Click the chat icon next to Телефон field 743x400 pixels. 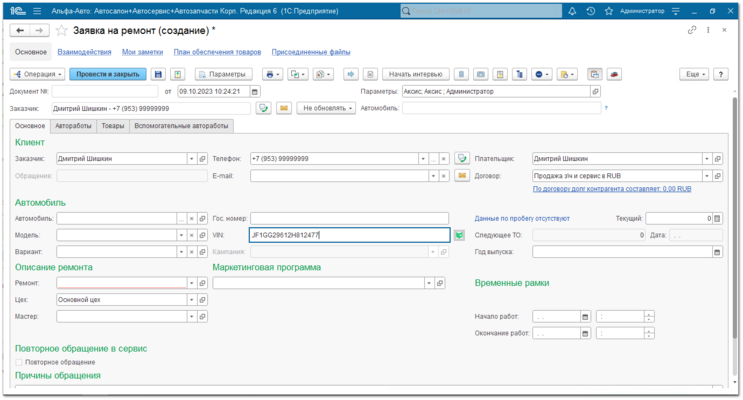click(462, 159)
